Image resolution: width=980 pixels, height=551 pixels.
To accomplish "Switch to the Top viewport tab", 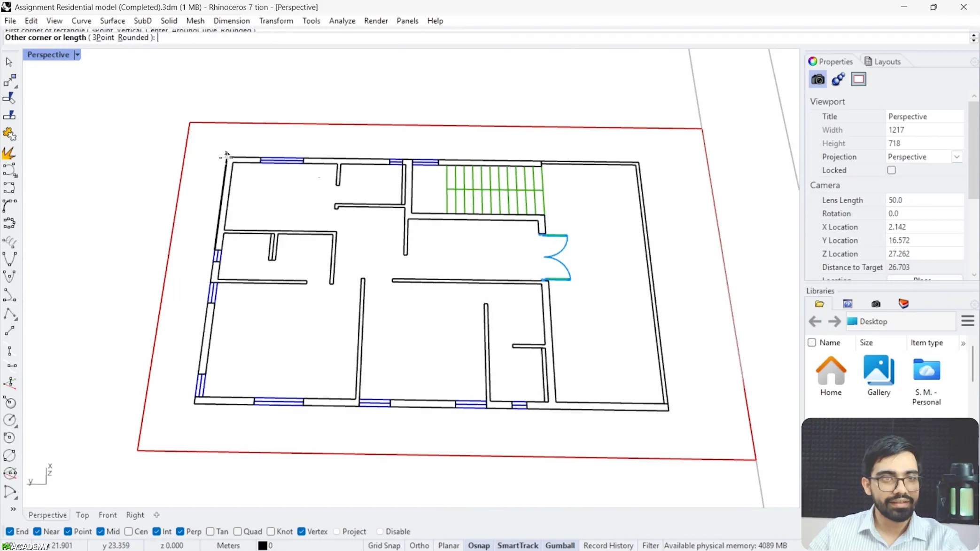I will 82,515.
